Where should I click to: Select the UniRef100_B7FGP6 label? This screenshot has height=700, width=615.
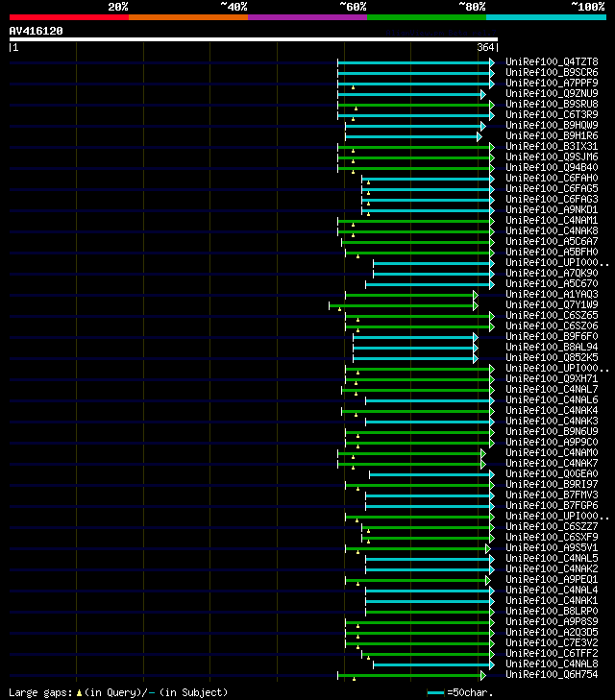(552, 505)
